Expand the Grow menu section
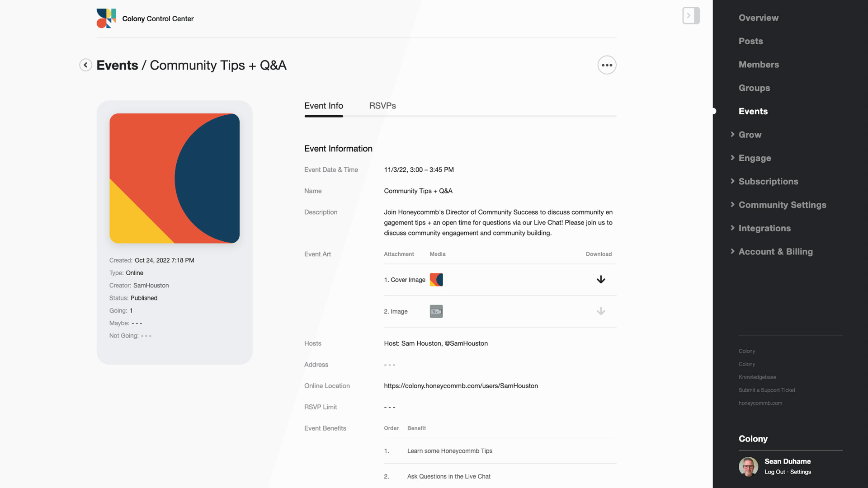Screen dimensions: 868x488 pyautogui.click(x=750, y=135)
